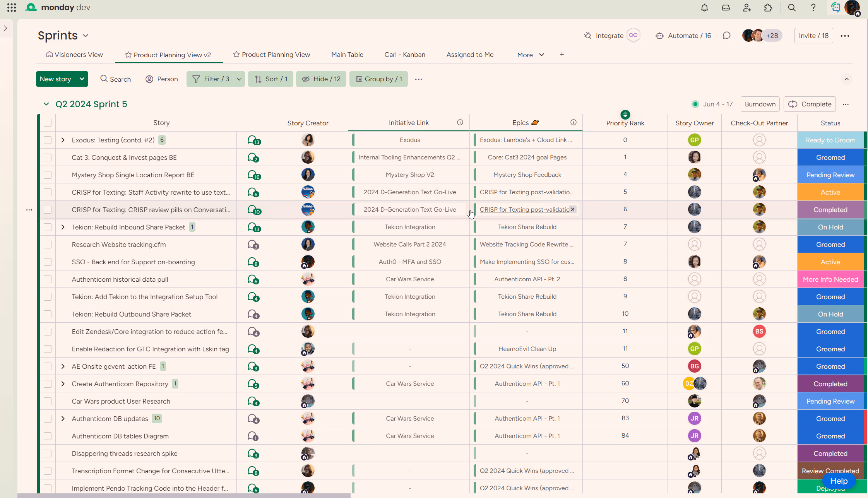
Task: Open the board discussion chat icon
Action: [x=726, y=36]
